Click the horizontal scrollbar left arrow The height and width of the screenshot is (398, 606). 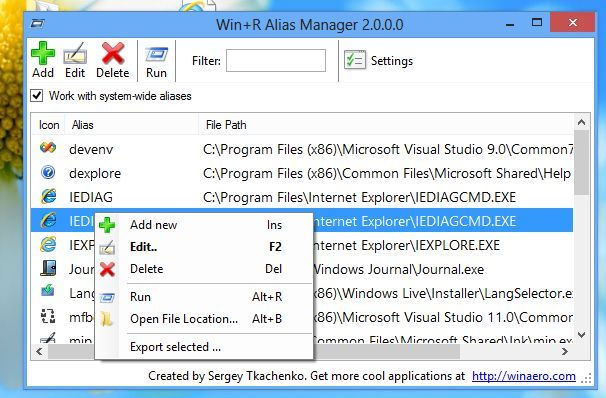coord(39,351)
